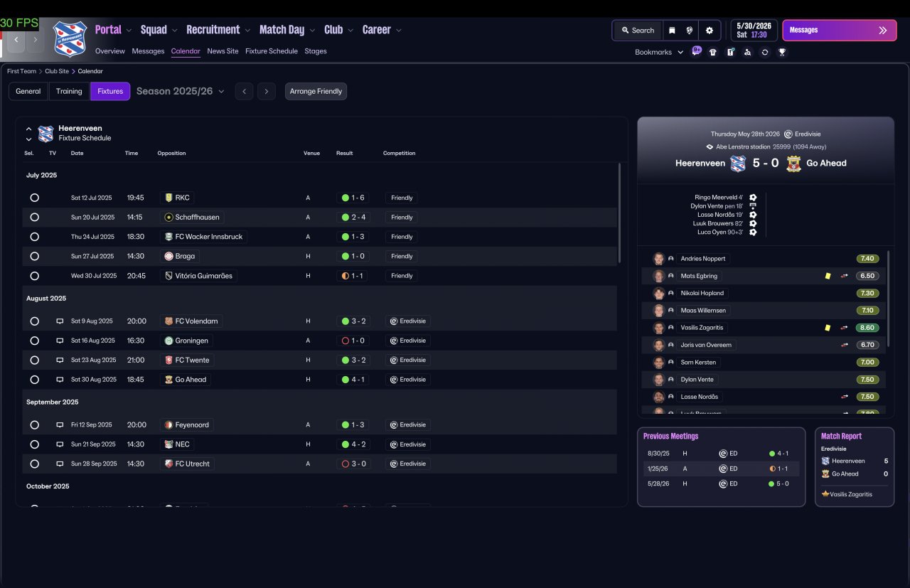Select the radio button for the Groningen fixture
The height and width of the screenshot is (588, 910).
click(34, 341)
